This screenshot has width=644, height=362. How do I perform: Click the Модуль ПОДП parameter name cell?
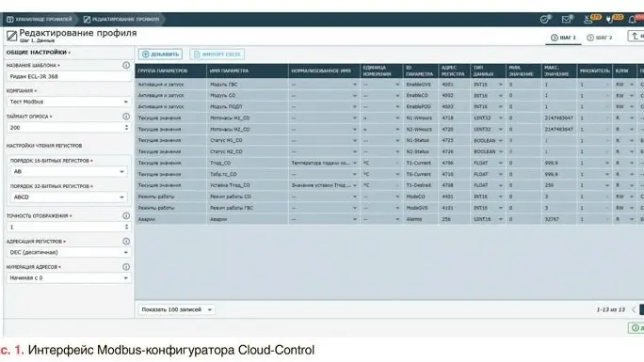tap(248, 106)
